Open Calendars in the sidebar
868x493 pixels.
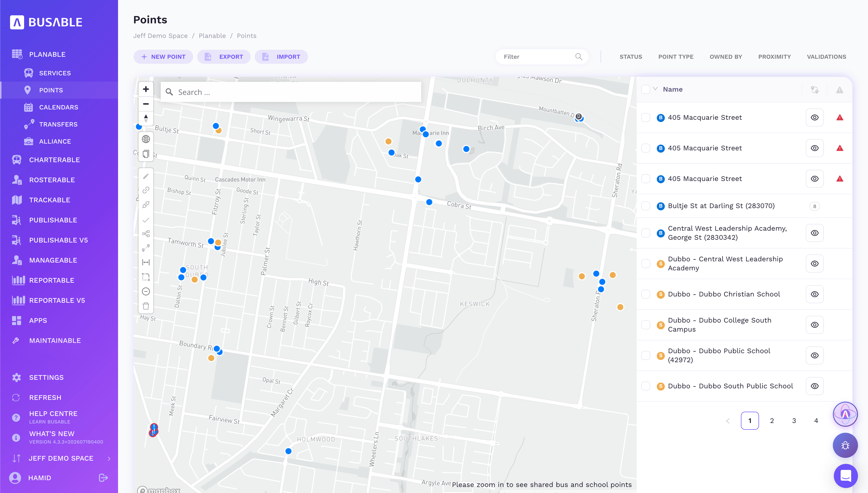(59, 107)
